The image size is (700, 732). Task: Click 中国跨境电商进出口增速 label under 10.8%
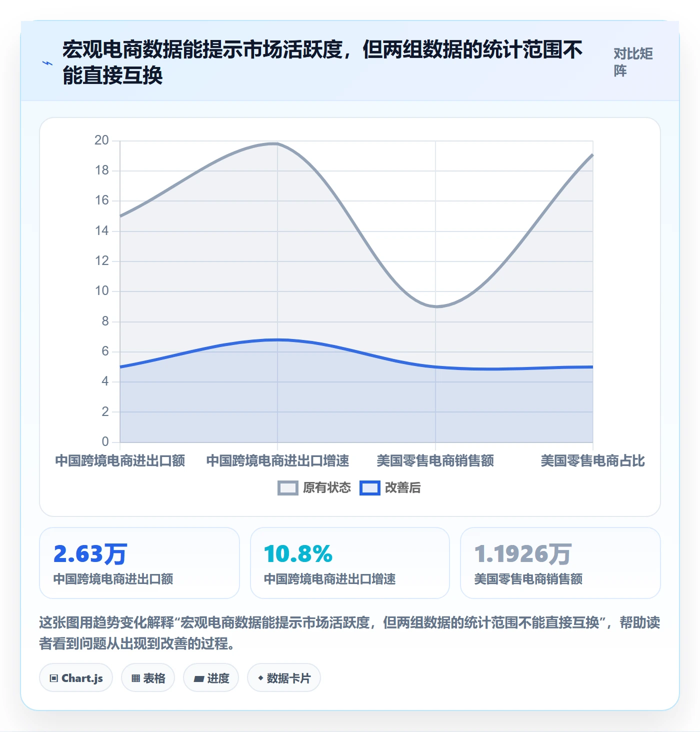pos(330,579)
